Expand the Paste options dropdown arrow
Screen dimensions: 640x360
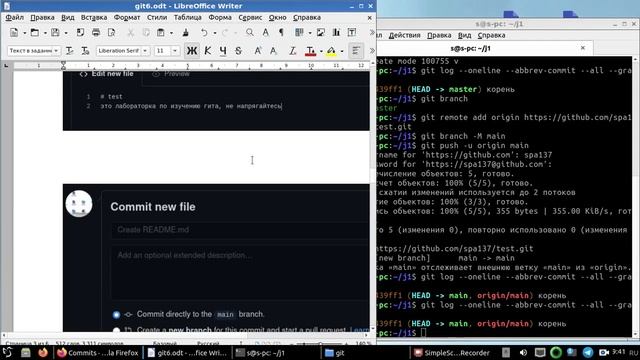tap(171, 33)
